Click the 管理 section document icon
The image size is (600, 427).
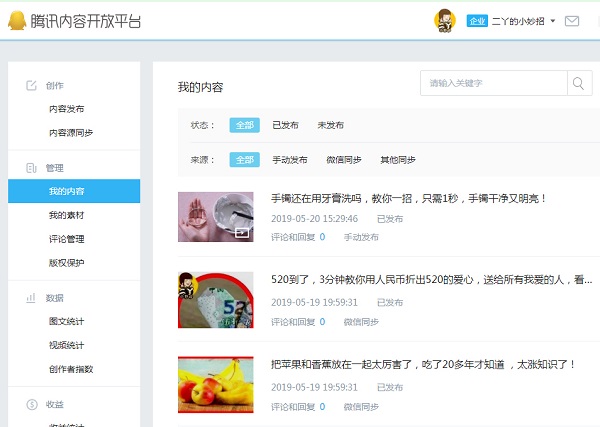[31, 168]
